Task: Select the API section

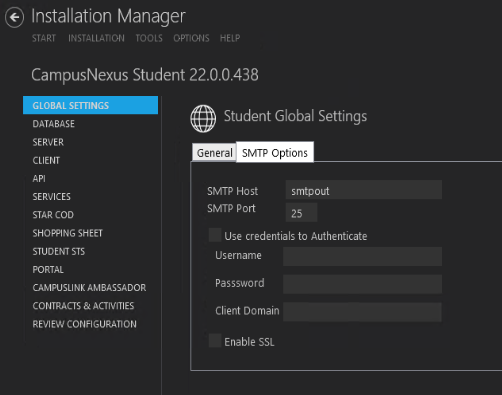Action: (39, 179)
